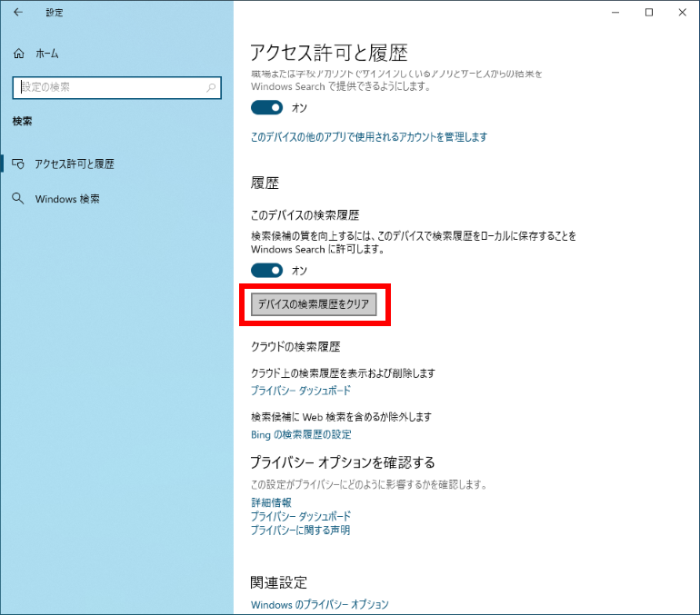Image resolution: width=700 pixels, height=615 pixels.
Task: Click the magnifier icon in 設定の検索 box
Action: 211,87
